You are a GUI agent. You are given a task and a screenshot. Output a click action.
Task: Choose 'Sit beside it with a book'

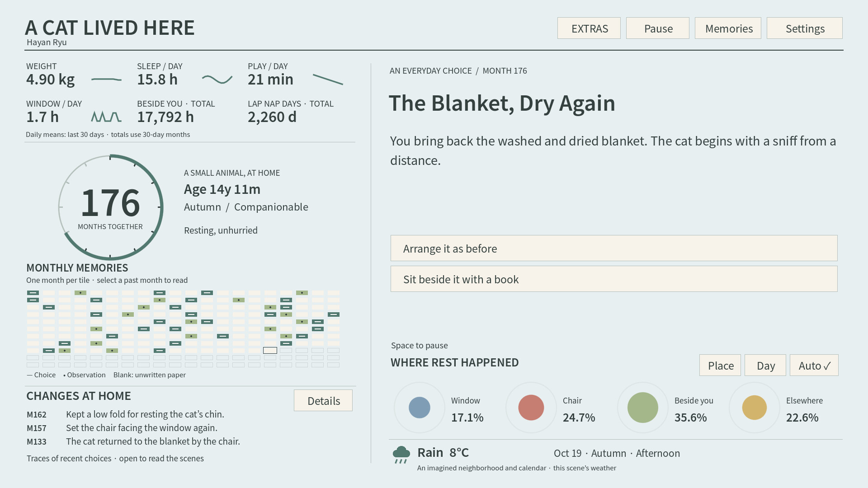tap(614, 279)
